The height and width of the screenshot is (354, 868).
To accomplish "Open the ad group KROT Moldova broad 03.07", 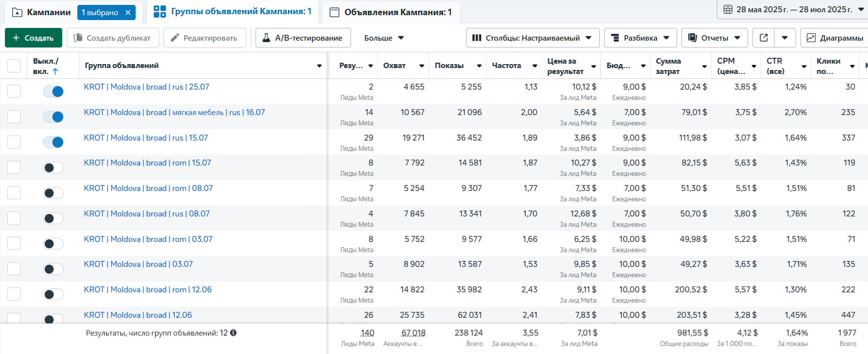I will tap(138, 264).
